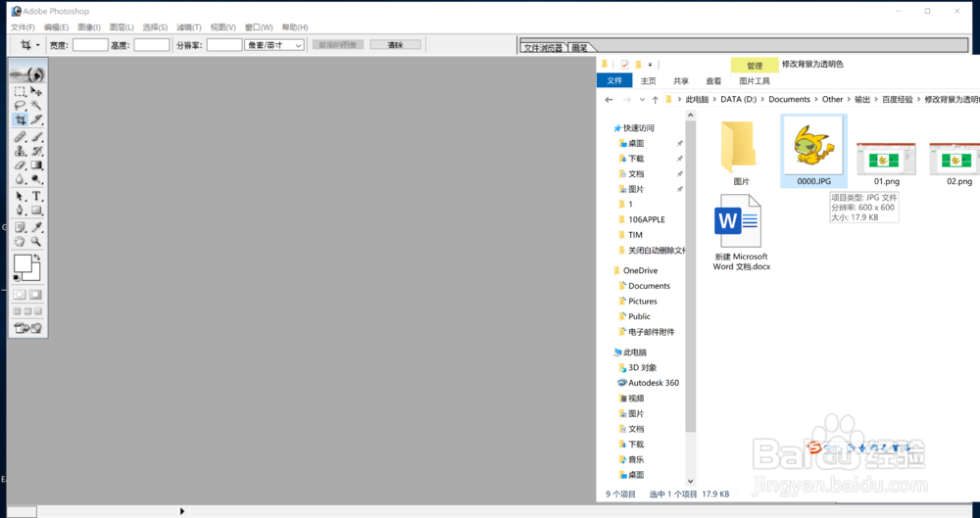
Task: Click the 宽度 width input field
Action: point(90,45)
